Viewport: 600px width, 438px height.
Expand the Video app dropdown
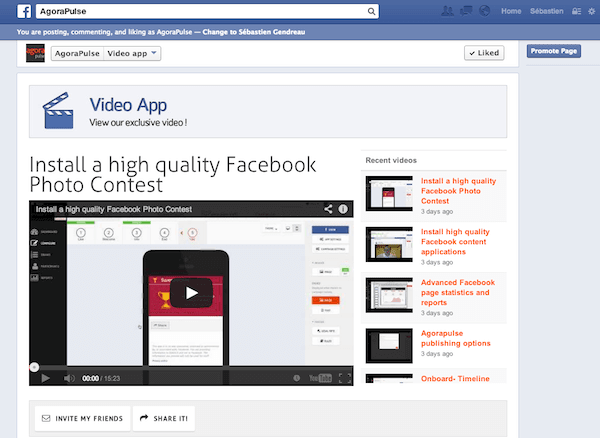pyautogui.click(x=132, y=54)
